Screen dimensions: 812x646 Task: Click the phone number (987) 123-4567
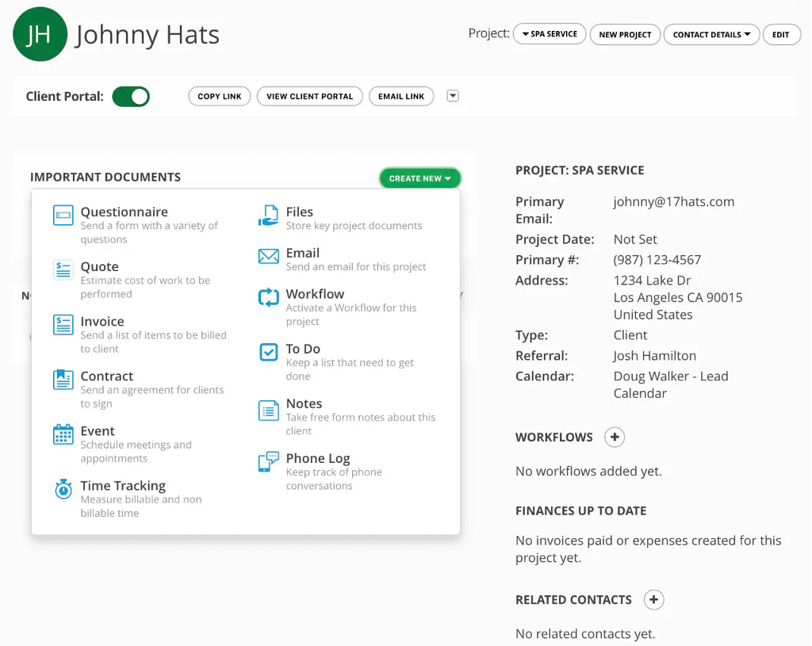657,260
